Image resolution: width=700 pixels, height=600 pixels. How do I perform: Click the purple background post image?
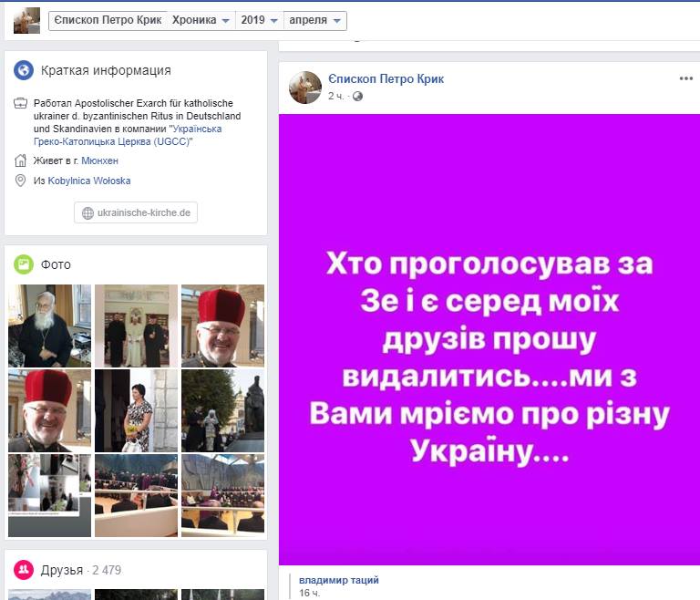point(489,339)
